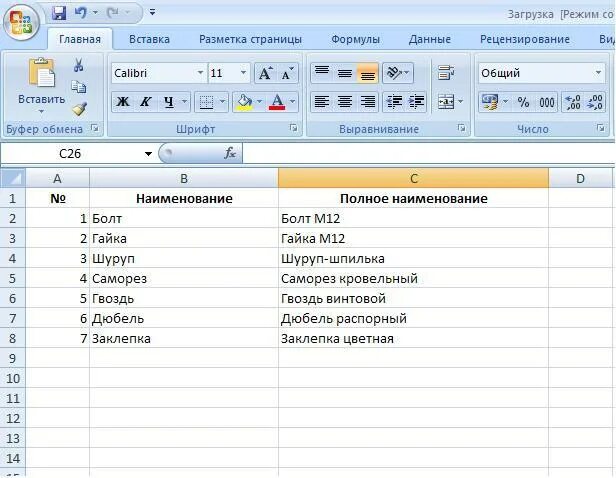Screen dimensions: 616x478
Task: Decrease decimal places
Action: (x=595, y=102)
